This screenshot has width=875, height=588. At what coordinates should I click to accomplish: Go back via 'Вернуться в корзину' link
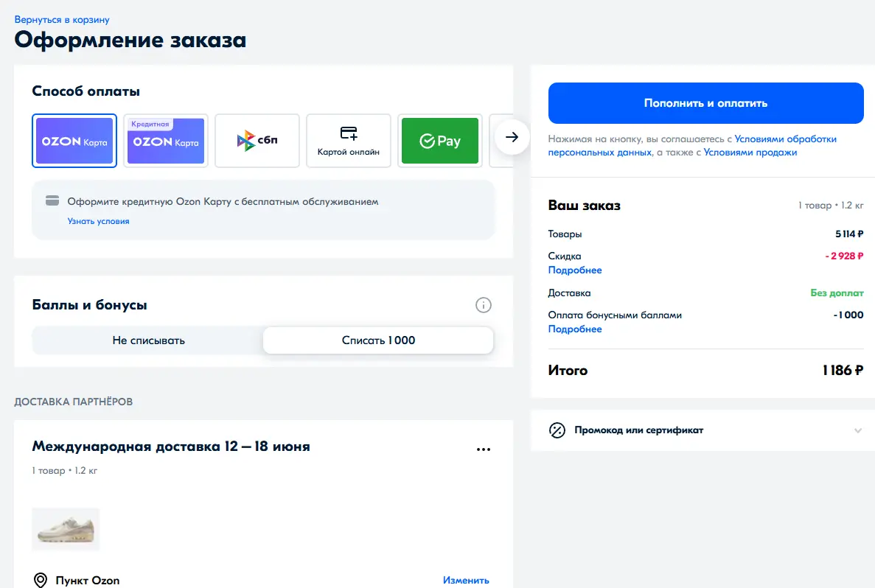click(x=62, y=19)
